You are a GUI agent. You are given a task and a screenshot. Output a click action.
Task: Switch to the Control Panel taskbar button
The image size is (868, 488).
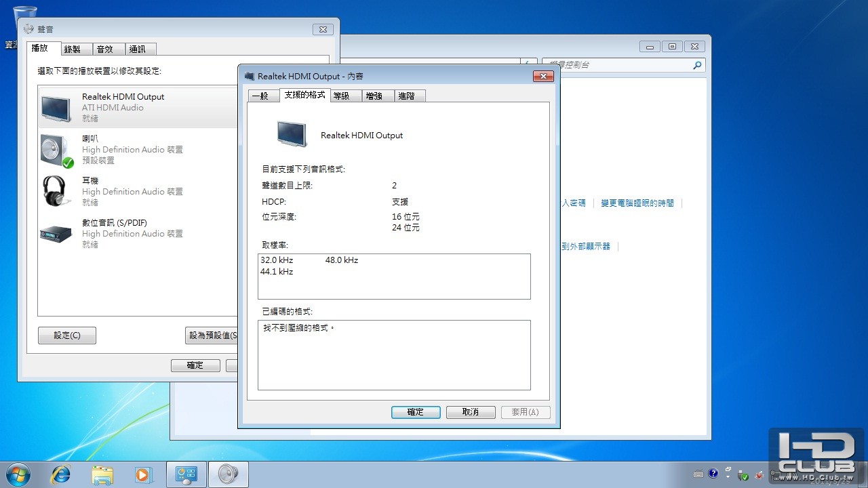pyautogui.click(x=186, y=474)
